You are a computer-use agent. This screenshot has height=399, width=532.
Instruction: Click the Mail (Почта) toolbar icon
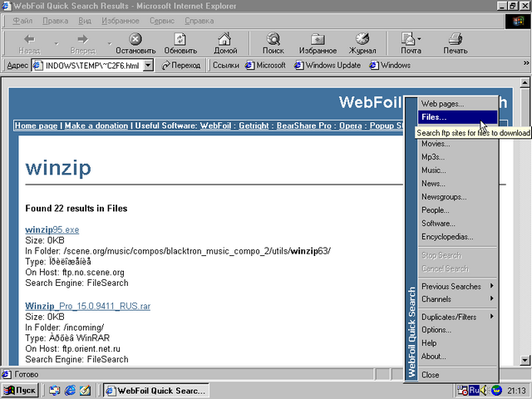pos(410,43)
